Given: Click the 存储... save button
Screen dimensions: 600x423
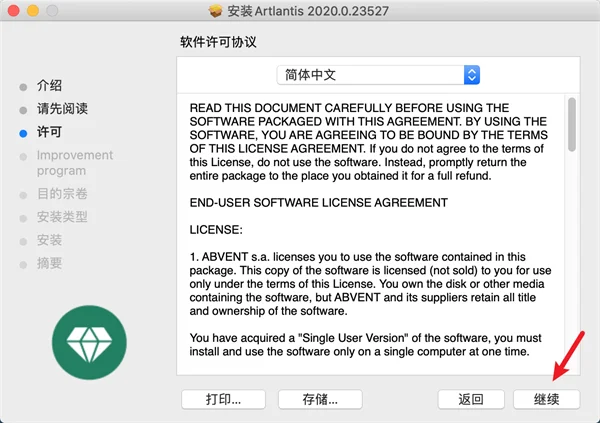Looking at the screenshot, I should tap(320, 399).
